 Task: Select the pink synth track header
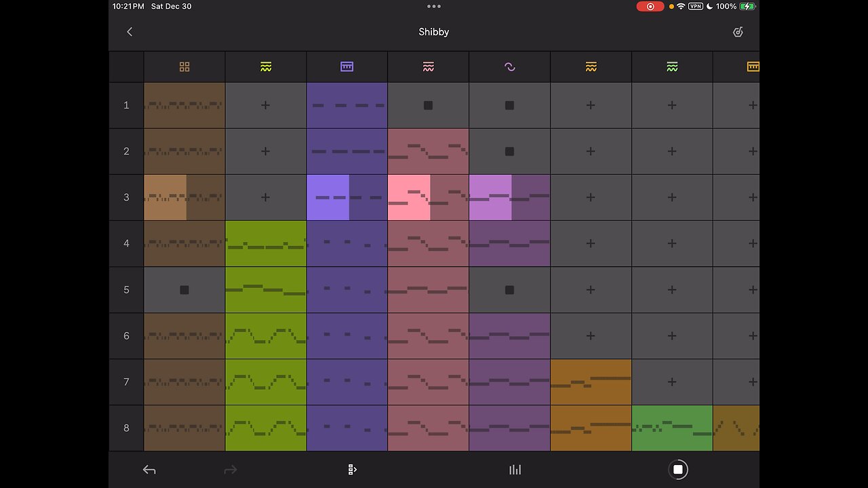[429, 66]
